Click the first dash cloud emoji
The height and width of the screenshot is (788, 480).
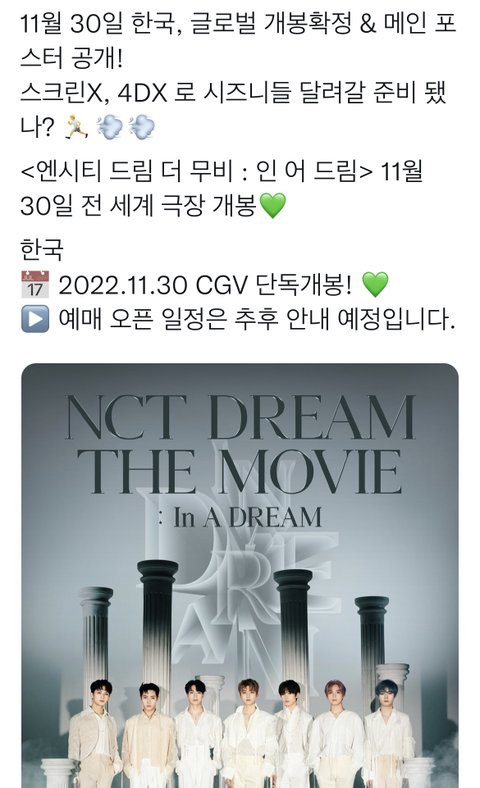pyautogui.click(x=110, y=127)
